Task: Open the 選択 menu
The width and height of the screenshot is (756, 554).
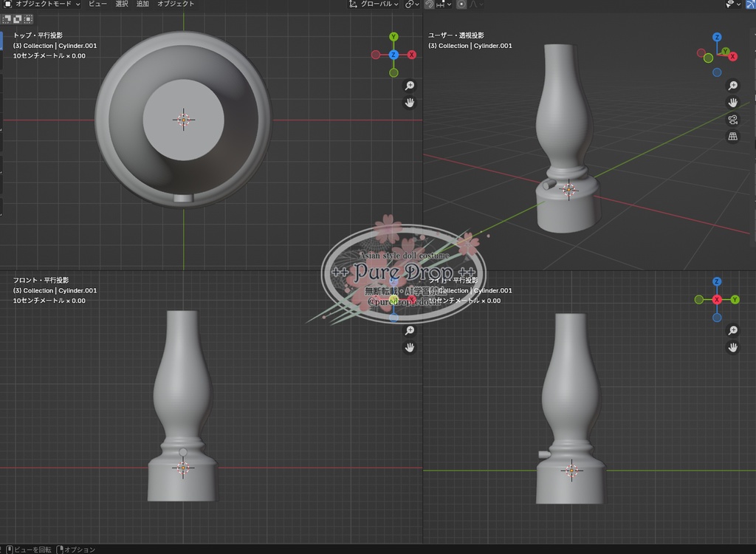Action: pyautogui.click(x=122, y=4)
